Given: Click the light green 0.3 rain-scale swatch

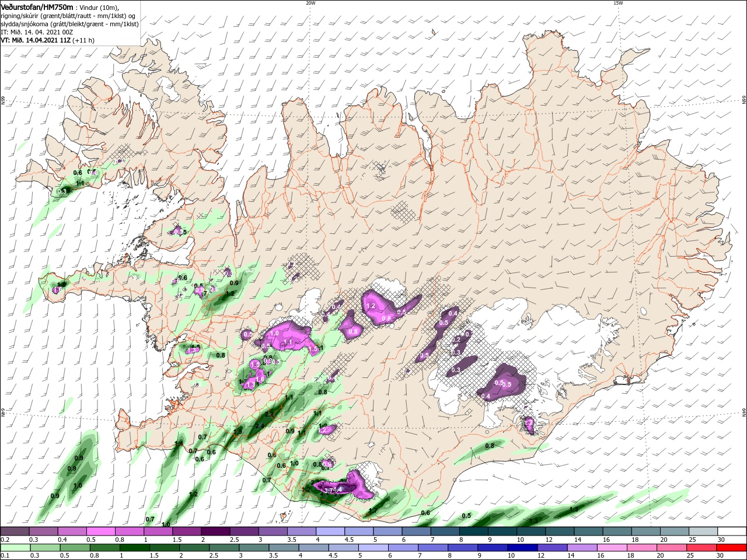Looking at the screenshot, I should [x=45, y=548].
